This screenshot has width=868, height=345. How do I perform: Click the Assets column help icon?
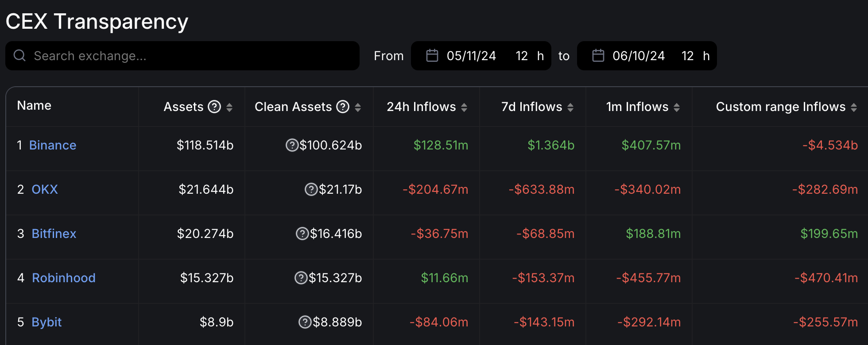(214, 107)
